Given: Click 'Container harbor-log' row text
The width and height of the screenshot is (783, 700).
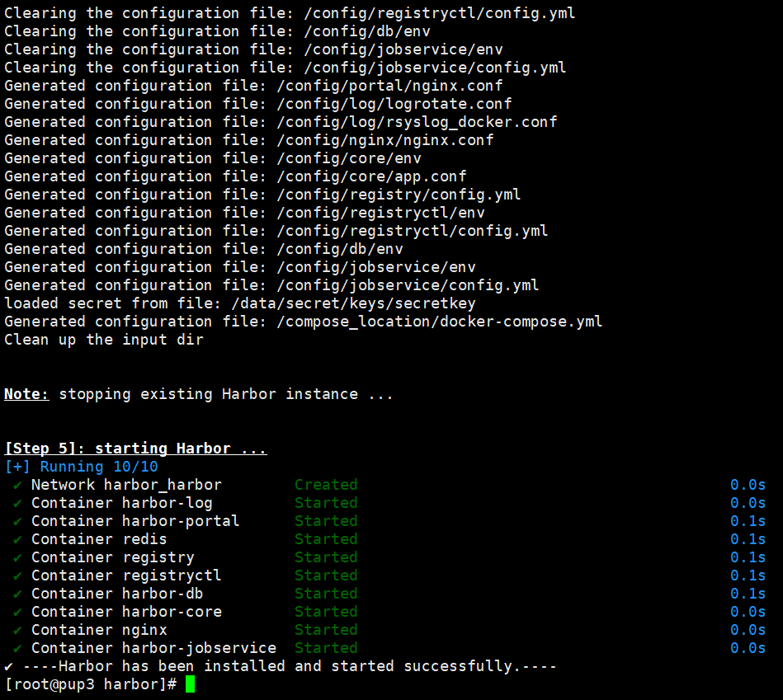Looking at the screenshot, I should tap(122, 503).
